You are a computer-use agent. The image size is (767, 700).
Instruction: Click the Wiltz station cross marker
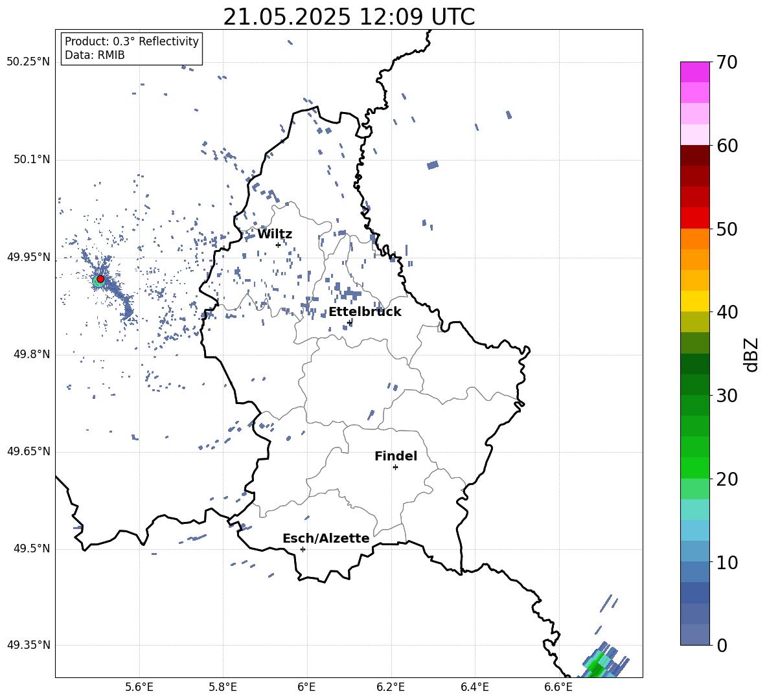point(278,245)
